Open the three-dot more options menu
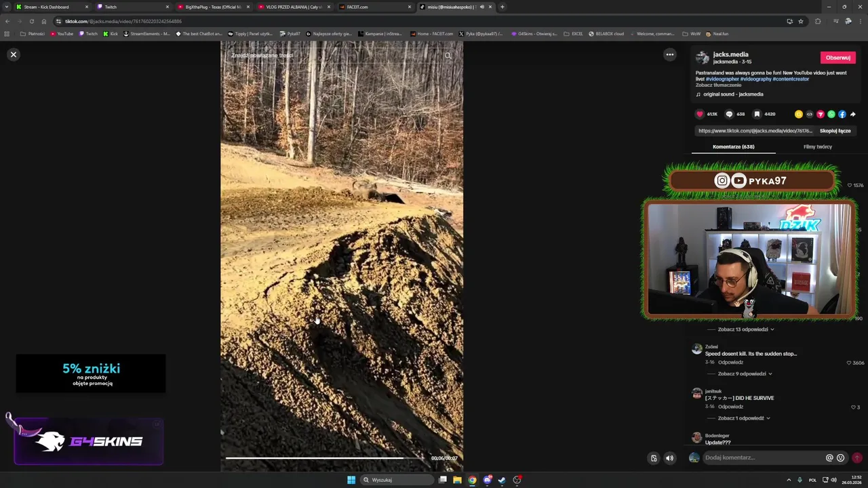 tap(669, 54)
